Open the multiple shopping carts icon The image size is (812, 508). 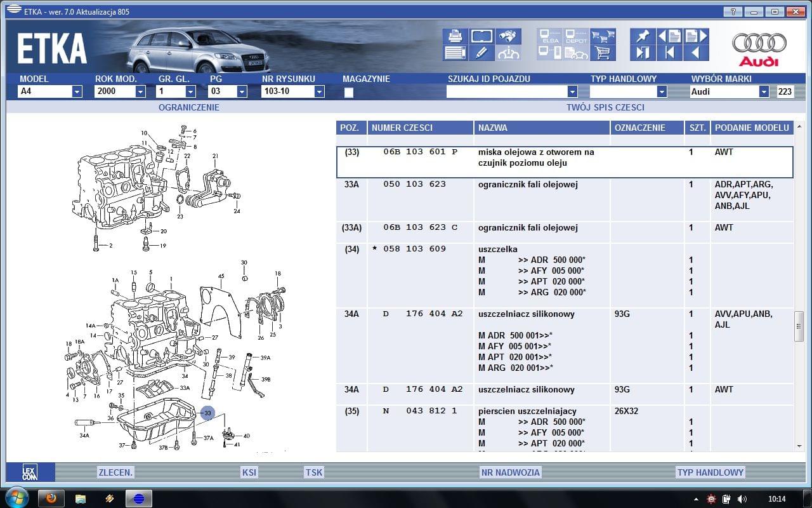[x=603, y=36]
